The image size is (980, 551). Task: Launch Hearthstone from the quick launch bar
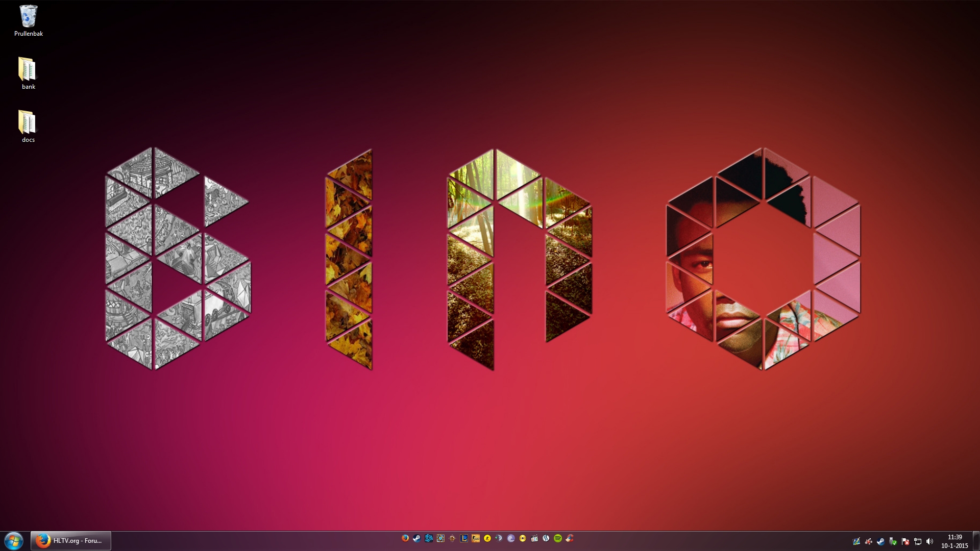tap(440, 538)
